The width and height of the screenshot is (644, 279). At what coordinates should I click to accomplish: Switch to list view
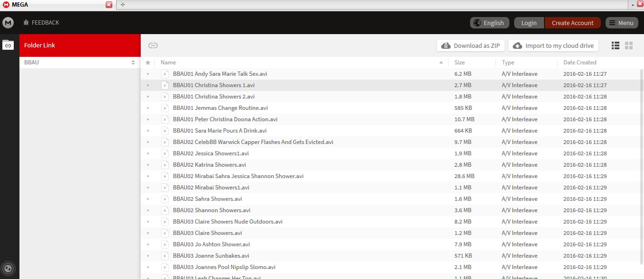[x=616, y=45]
